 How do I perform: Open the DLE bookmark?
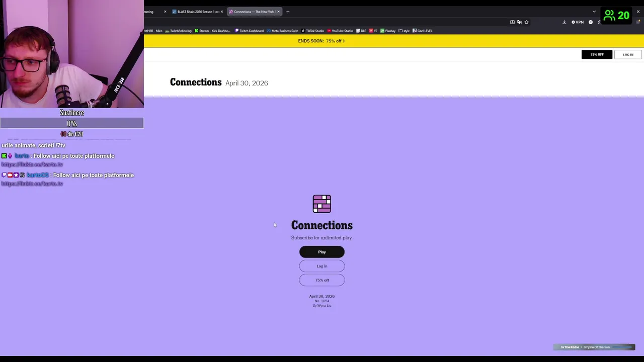tap(361, 31)
